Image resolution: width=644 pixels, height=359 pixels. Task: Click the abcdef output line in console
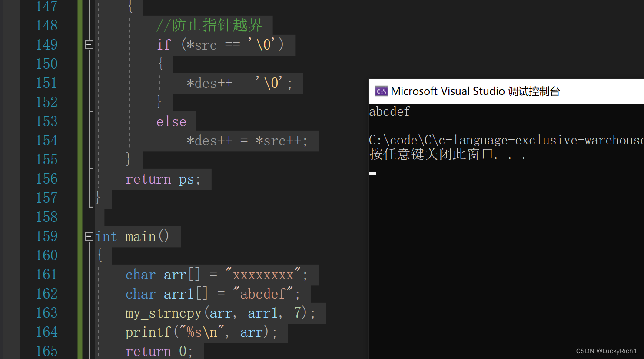click(389, 112)
